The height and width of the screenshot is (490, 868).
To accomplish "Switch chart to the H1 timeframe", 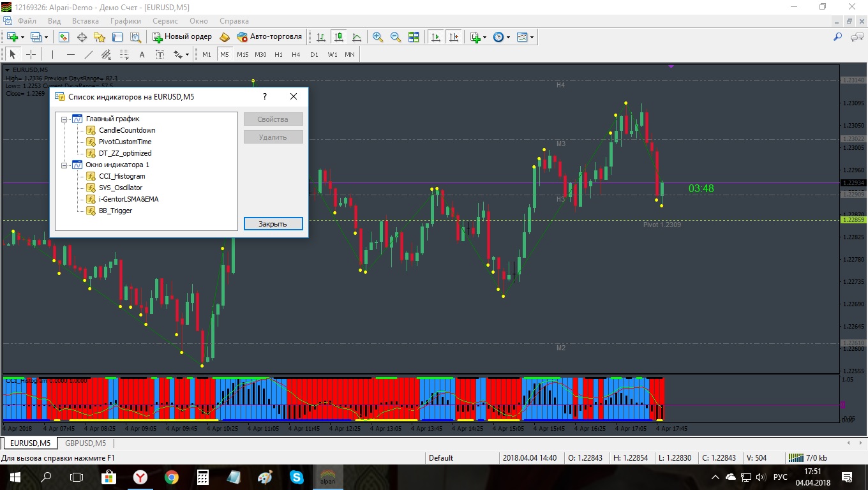I will coord(278,54).
